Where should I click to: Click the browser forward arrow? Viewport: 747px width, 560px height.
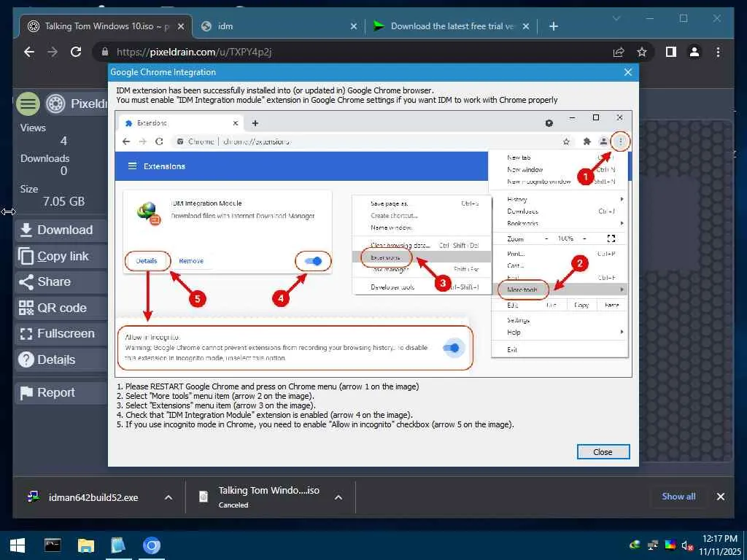(53, 52)
